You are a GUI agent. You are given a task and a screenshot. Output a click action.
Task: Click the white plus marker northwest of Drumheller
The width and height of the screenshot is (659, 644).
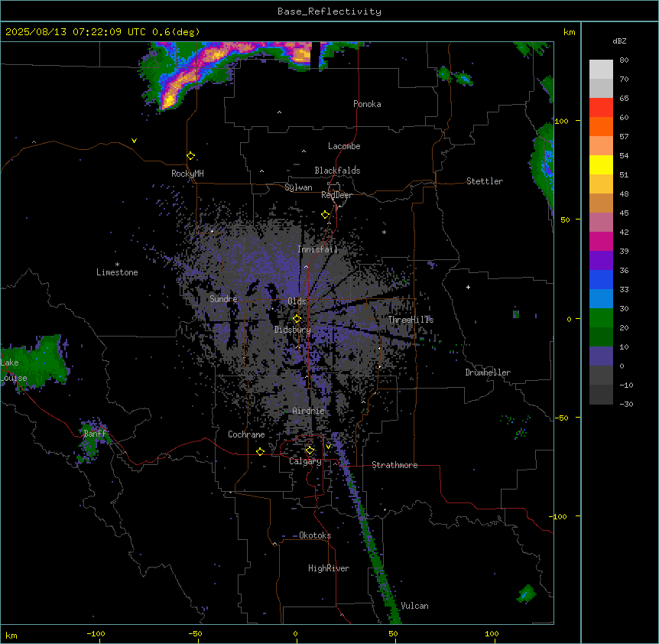coord(468,287)
